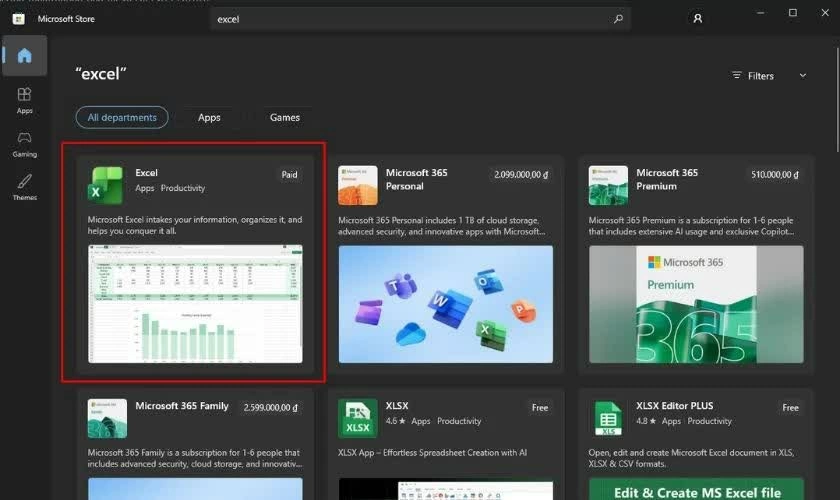Open the Microsoft 365 Premium title

667,180
